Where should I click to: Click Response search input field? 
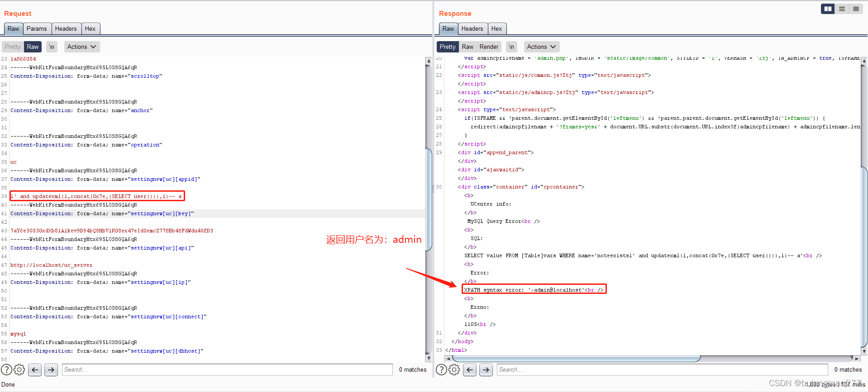(663, 370)
